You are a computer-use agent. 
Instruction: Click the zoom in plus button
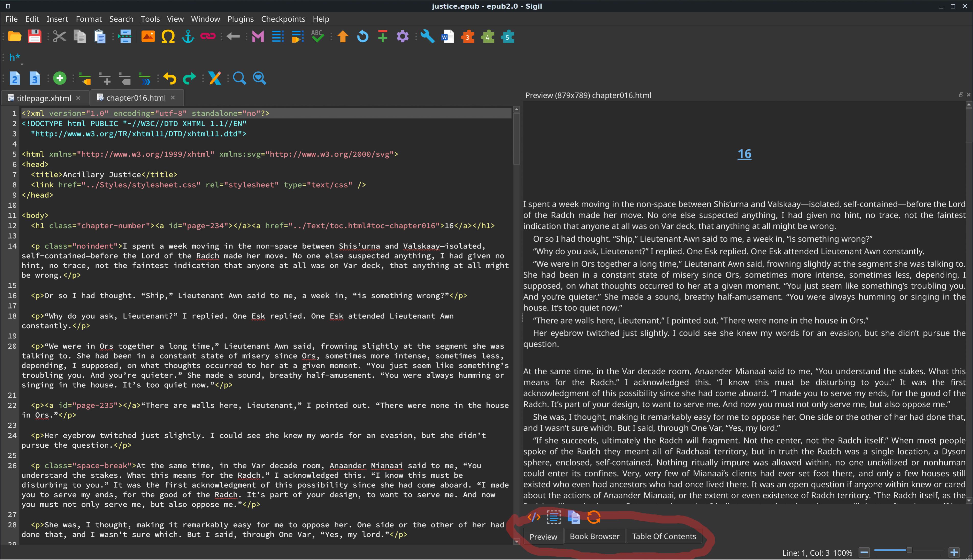(954, 553)
